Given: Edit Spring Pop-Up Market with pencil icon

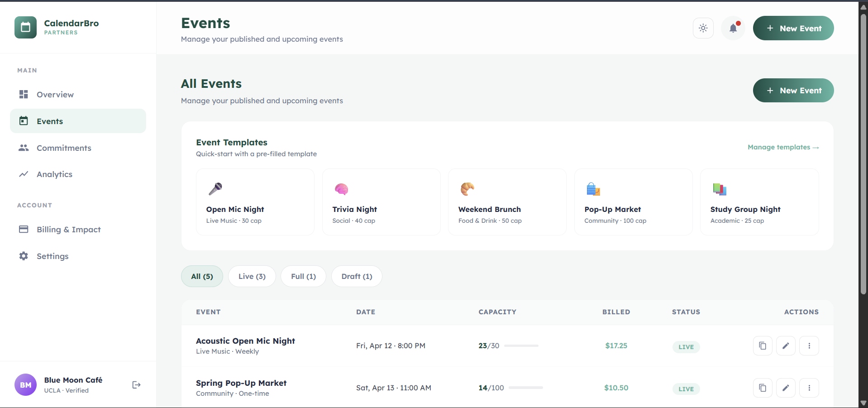Looking at the screenshot, I should 786,388.
